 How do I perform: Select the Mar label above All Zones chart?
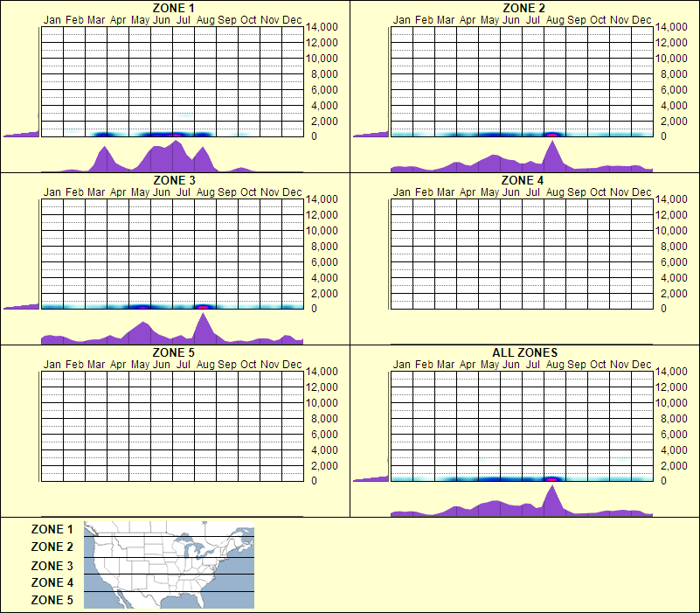pyautogui.click(x=446, y=365)
